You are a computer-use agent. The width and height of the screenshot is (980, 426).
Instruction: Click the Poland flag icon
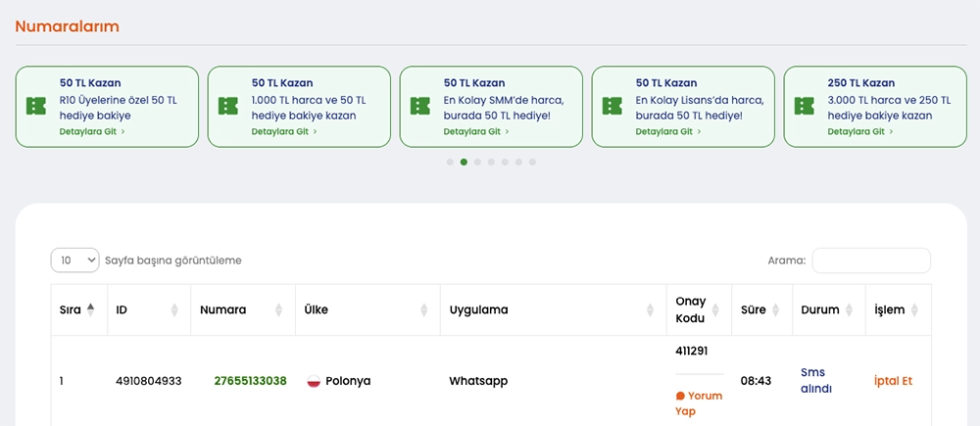coord(315,381)
